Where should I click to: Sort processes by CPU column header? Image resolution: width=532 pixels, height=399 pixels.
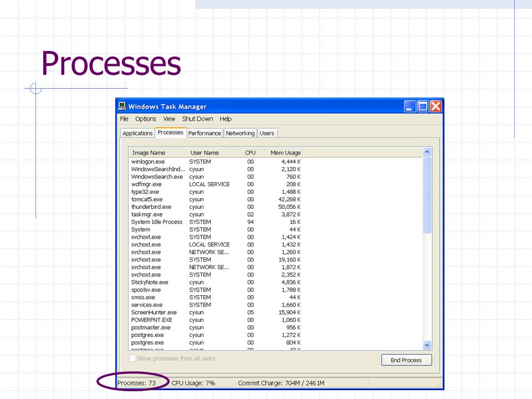pyautogui.click(x=246, y=153)
